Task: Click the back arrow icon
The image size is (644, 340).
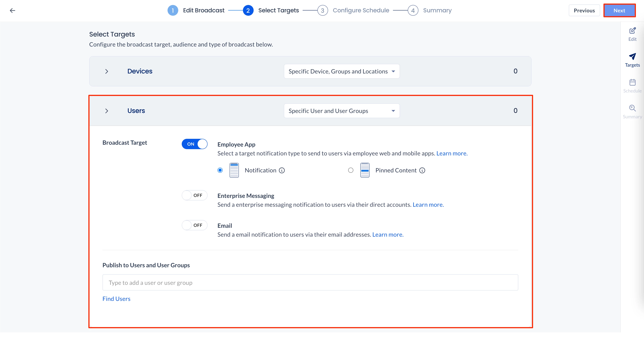Action: (x=13, y=11)
